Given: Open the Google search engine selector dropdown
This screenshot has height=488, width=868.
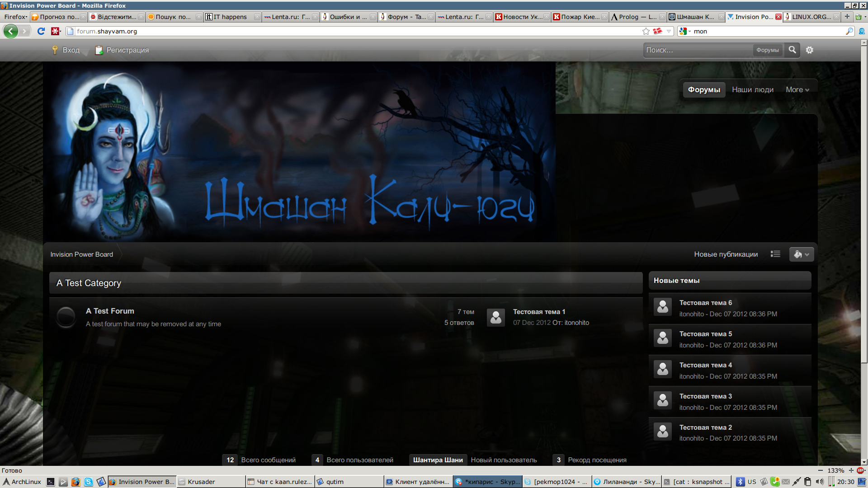Looking at the screenshot, I should tap(685, 31).
